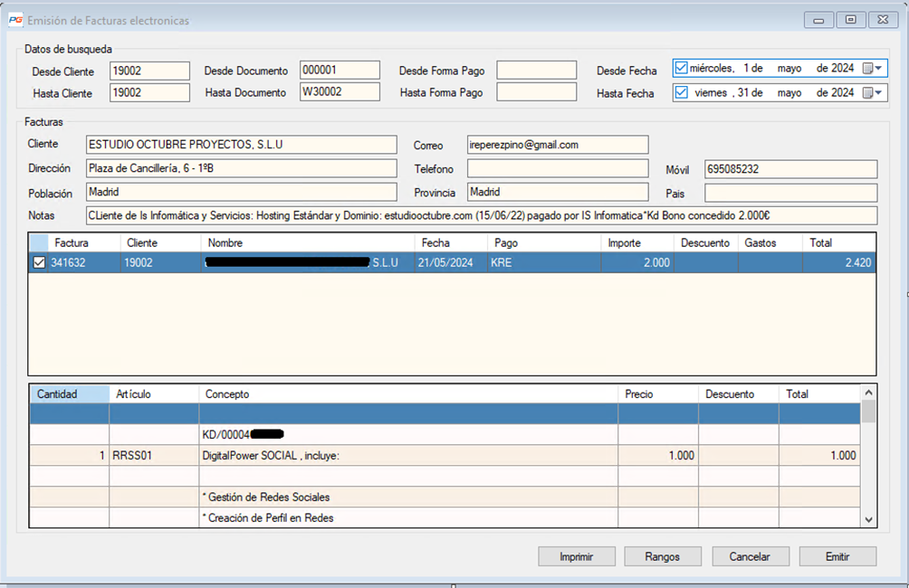Click the Cliente name field
The image size is (909, 588).
(241, 144)
